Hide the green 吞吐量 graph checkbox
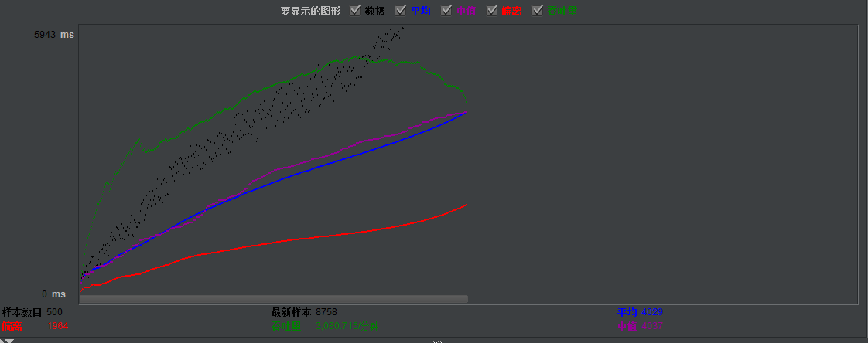868x343 pixels. (x=538, y=11)
